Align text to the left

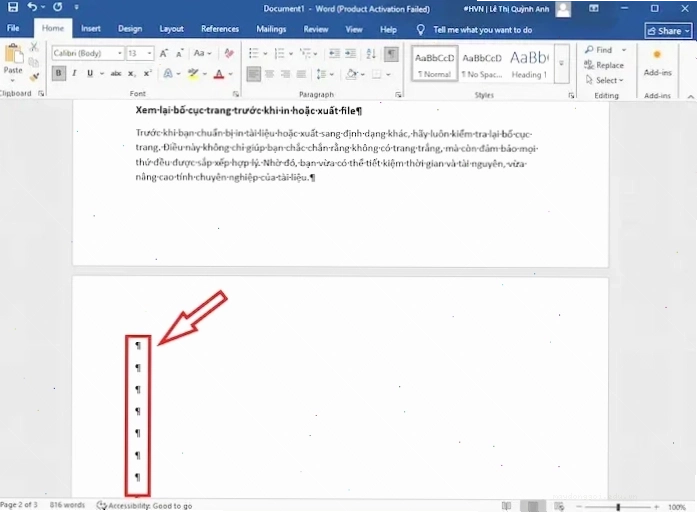tap(253, 74)
